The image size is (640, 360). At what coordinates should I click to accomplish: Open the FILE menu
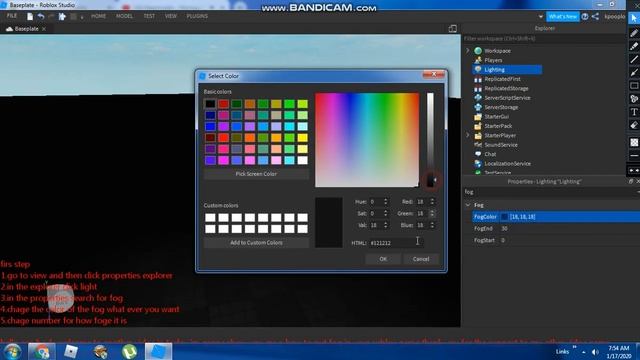tap(12, 16)
